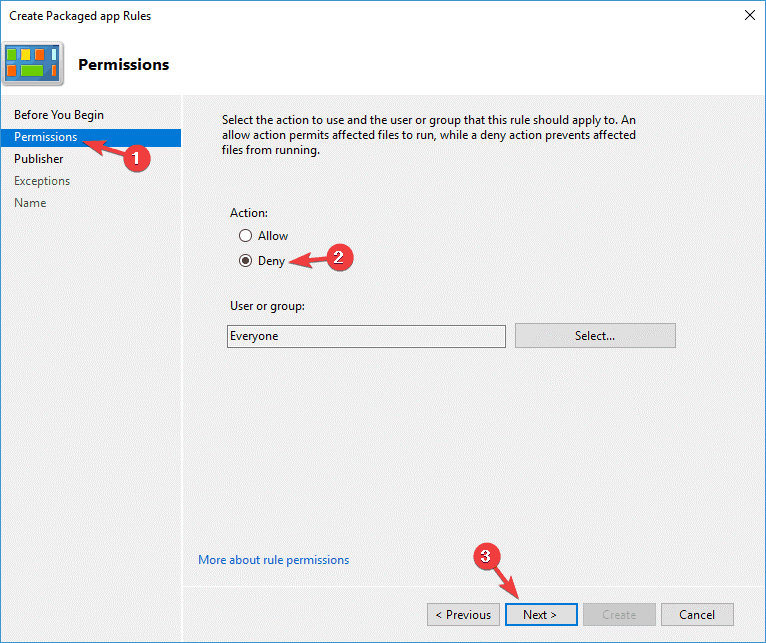Viewport: 766px width, 643px height.
Task: Open the More about rule permissions link
Action: (x=273, y=560)
